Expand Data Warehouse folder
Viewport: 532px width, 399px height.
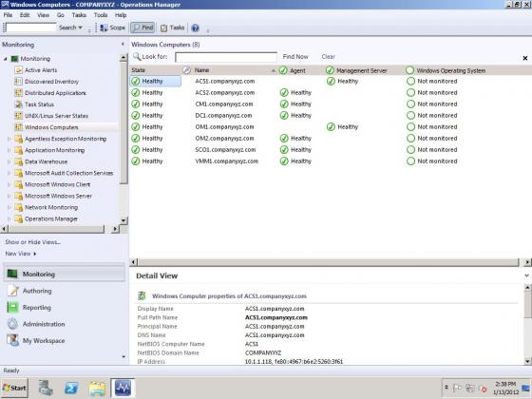click(x=9, y=161)
